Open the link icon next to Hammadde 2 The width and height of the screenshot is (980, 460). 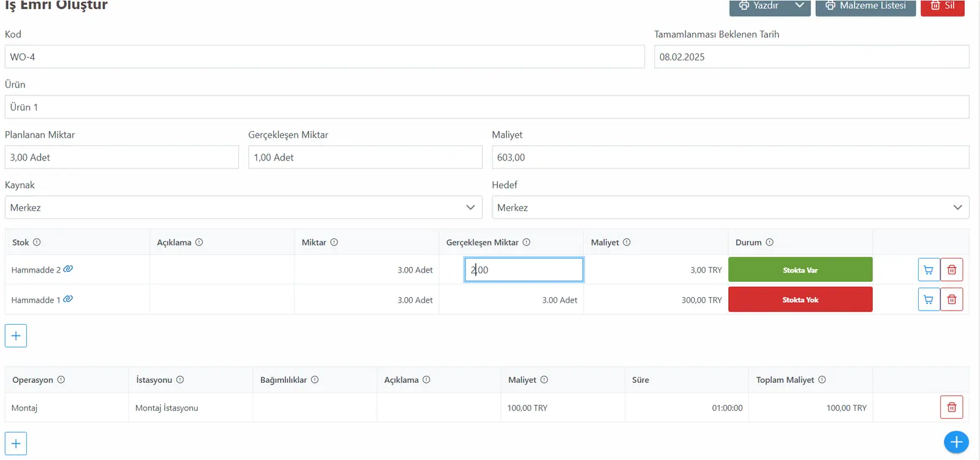click(x=68, y=269)
